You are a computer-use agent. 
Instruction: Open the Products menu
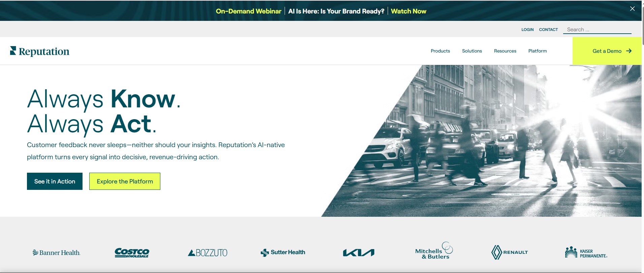440,51
